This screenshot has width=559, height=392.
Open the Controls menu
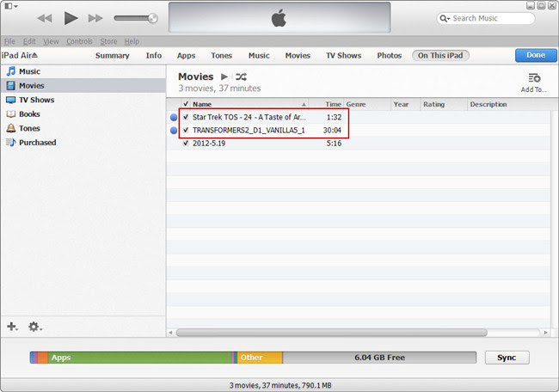point(79,41)
